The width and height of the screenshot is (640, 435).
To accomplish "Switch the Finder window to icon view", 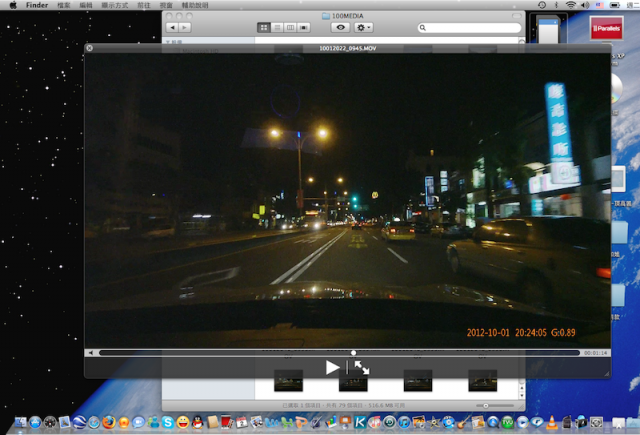I will [x=264, y=27].
